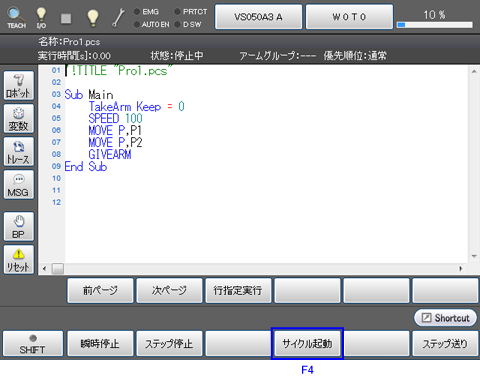Open the トレース trace panel
Viewport: 480px width, 376px height.
[19, 151]
